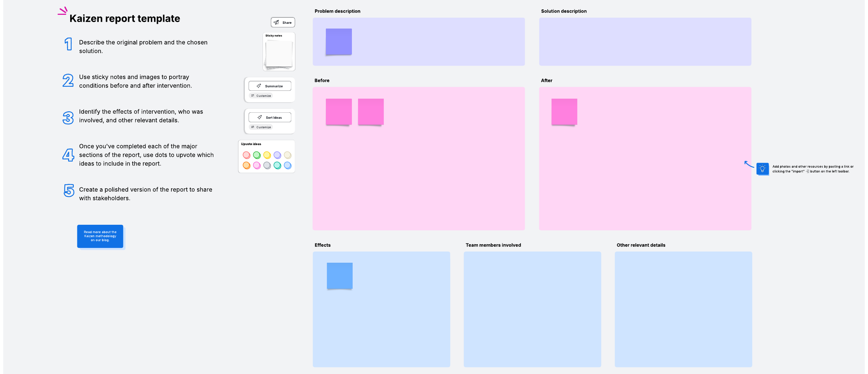This screenshot has height=374, width=868.
Task: Select the pink sticky note in After section
Action: [564, 112]
